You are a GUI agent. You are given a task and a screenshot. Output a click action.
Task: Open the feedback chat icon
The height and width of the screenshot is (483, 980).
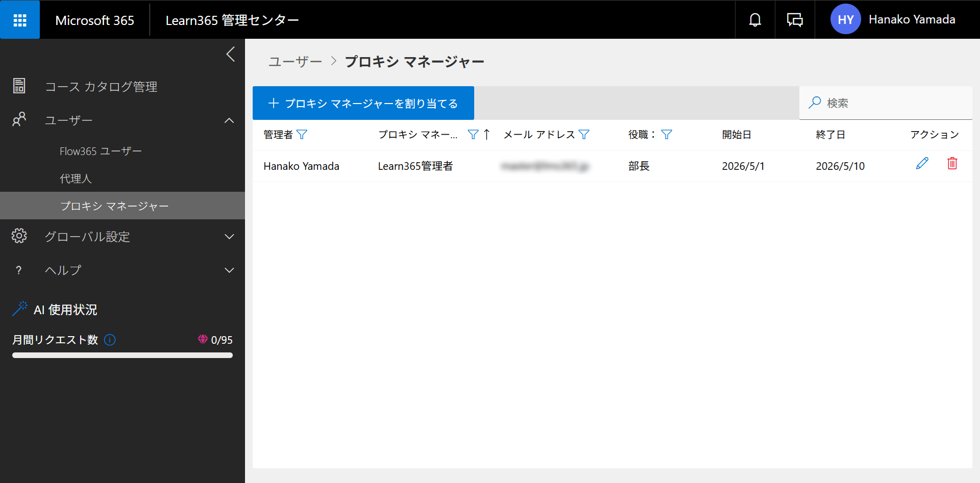[795, 20]
